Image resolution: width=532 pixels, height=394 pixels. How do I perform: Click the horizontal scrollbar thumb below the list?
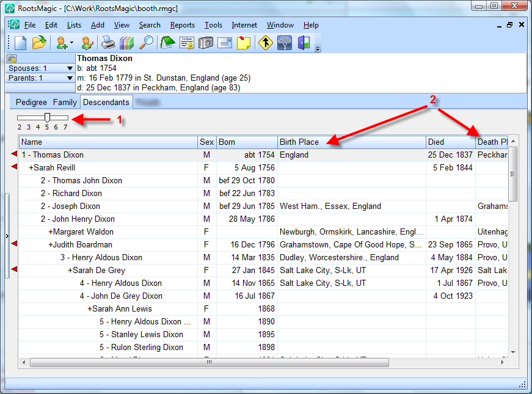210,362
